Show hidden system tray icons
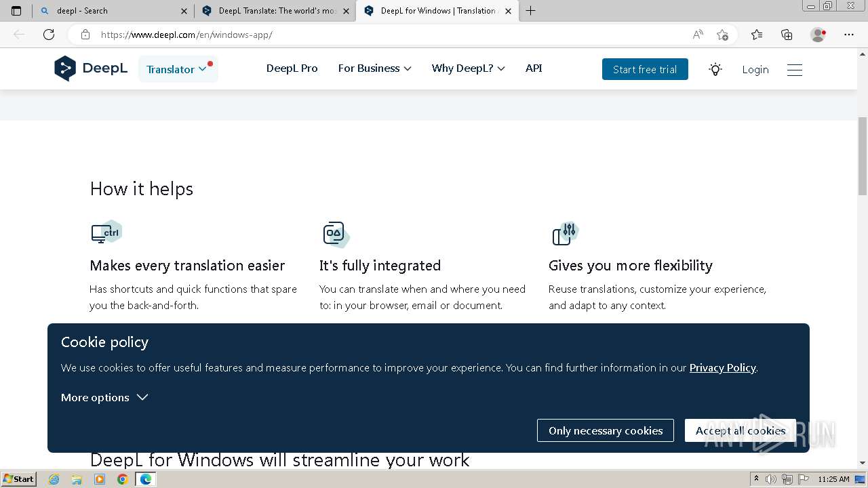This screenshot has height=488, width=868. (756, 479)
